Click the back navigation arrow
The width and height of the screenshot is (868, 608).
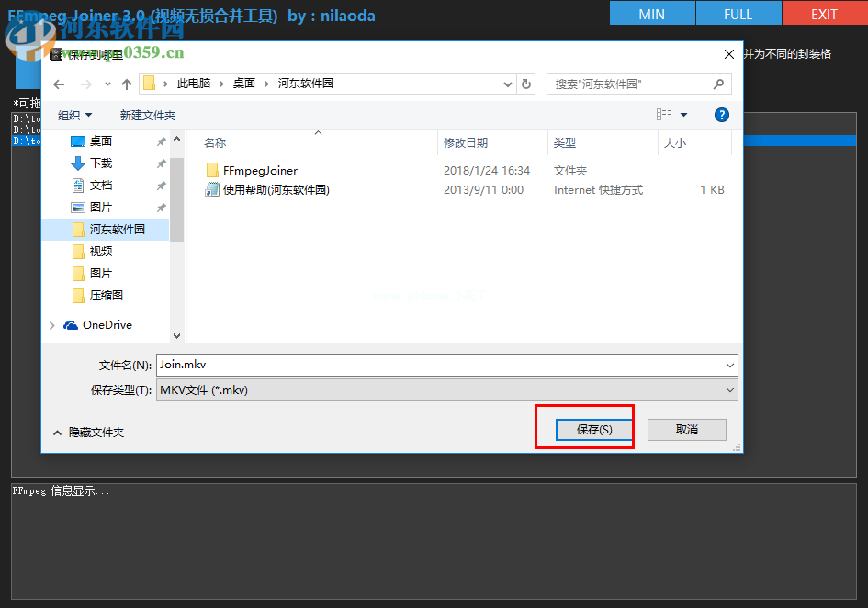[x=57, y=84]
